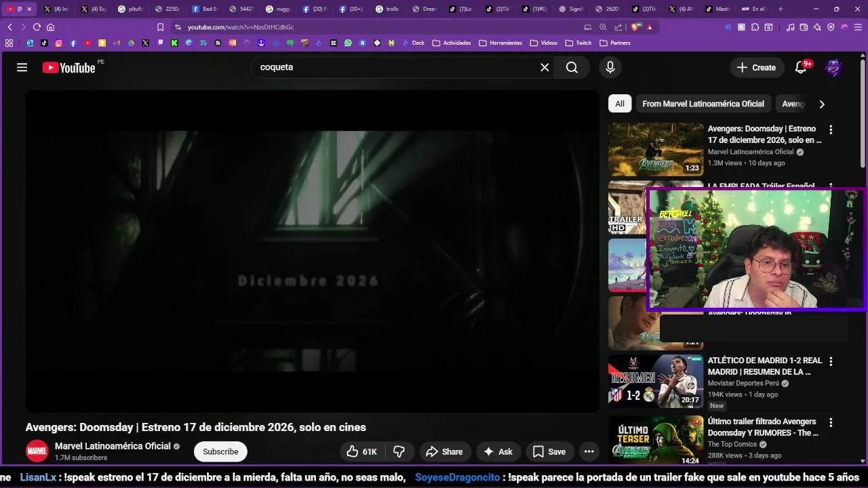Open the browser home page
This screenshot has height=488, width=868.
click(x=50, y=27)
